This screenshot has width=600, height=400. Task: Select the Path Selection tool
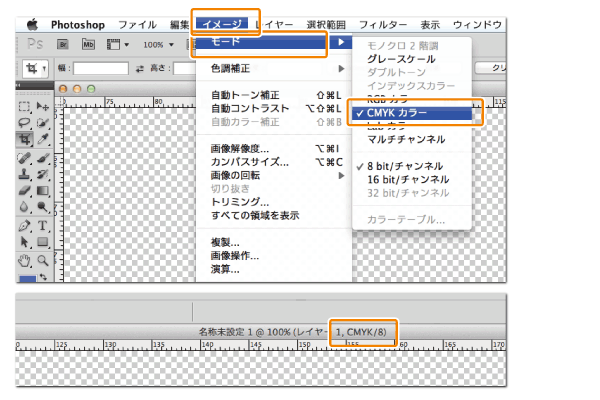tap(24, 242)
